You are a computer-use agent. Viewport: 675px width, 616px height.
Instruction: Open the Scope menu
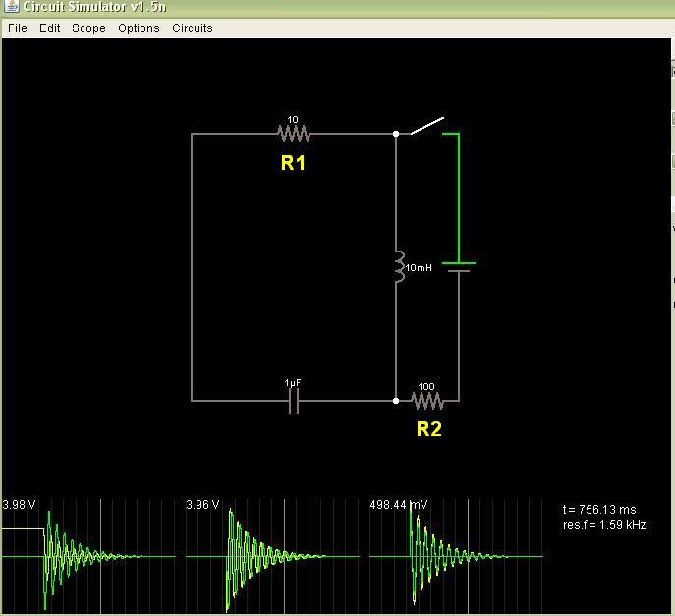tap(88, 28)
